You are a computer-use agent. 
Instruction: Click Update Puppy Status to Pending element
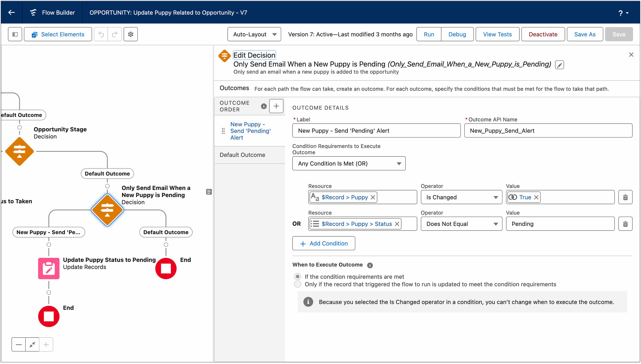point(49,268)
